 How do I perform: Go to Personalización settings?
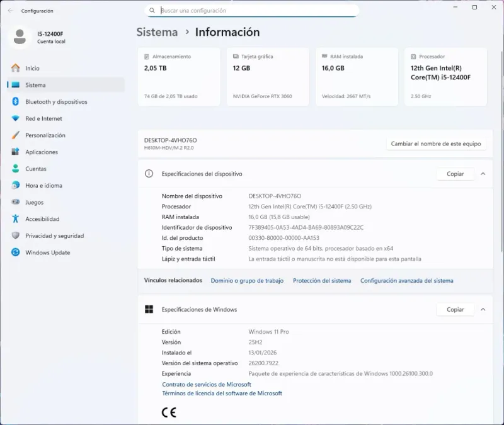pyautogui.click(x=66, y=135)
